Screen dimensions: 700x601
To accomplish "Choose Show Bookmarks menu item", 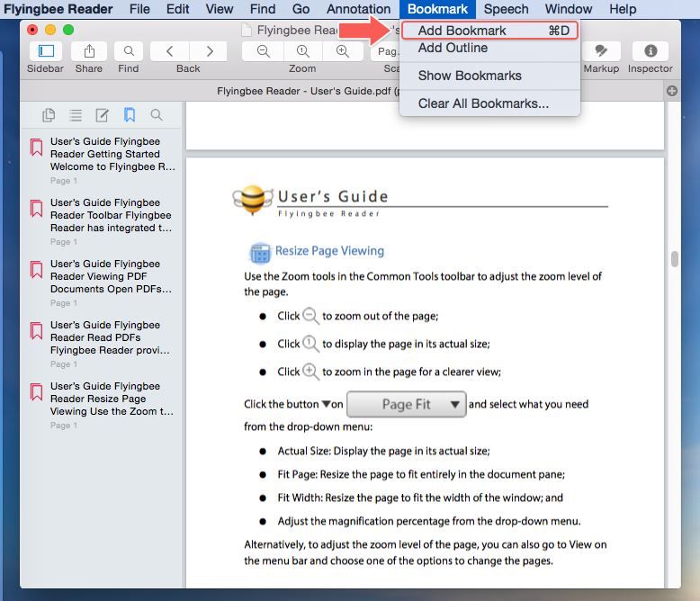I will click(489, 76).
